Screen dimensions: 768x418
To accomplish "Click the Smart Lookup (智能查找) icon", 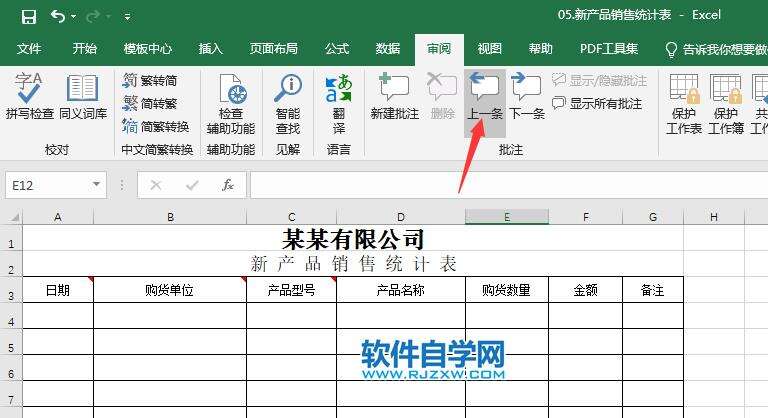I will (x=288, y=103).
